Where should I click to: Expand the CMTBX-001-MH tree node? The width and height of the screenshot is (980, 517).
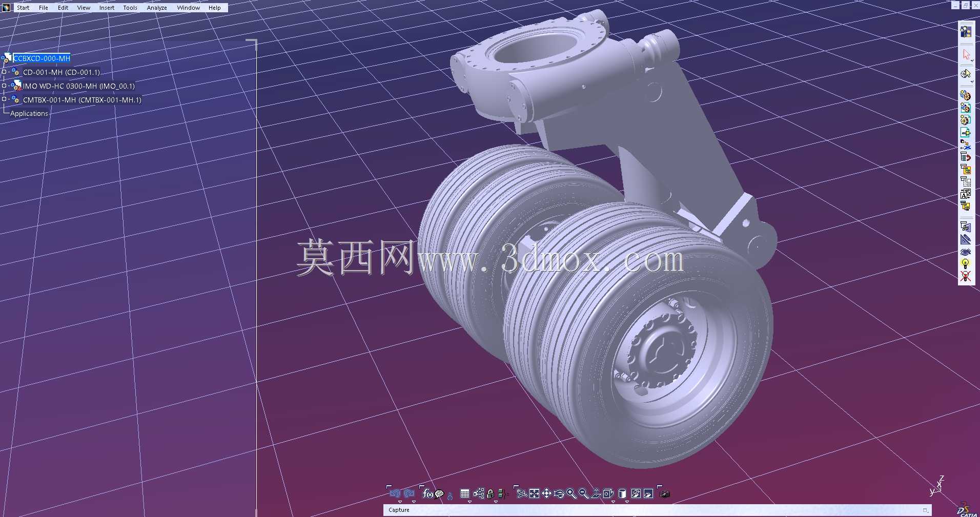click(x=4, y=99)
